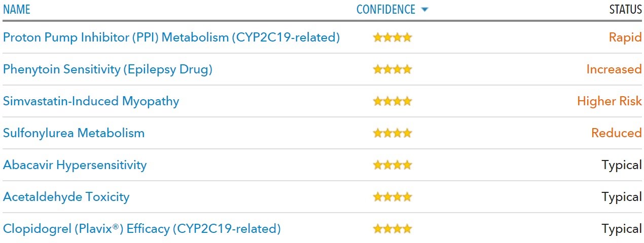Image resolution: width=644 pixels, height=243 pixels.
Task: Click star rating for Phenytoin Sensitivity row
Action: (392, 69)
